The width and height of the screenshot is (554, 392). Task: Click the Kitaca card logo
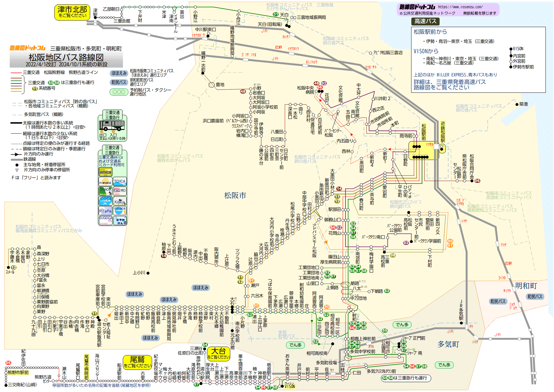click(120, 201)
